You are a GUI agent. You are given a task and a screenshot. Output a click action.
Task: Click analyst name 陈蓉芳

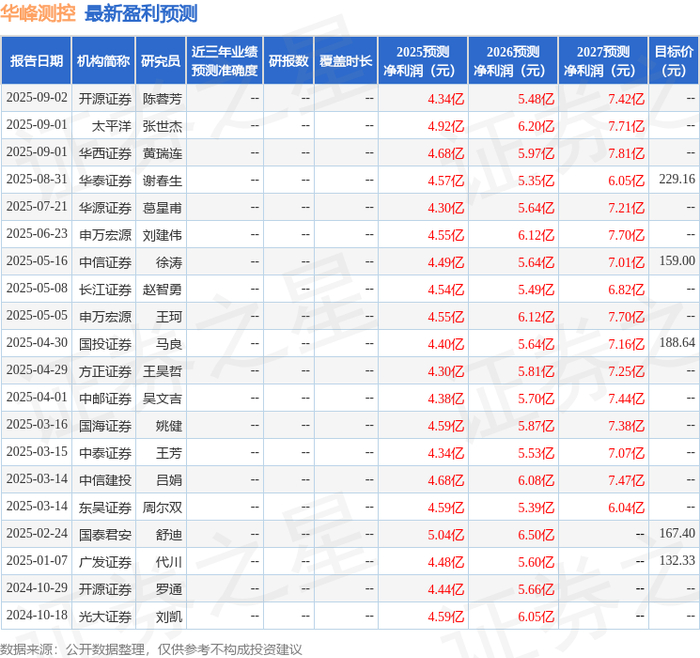tap(162, 99)
